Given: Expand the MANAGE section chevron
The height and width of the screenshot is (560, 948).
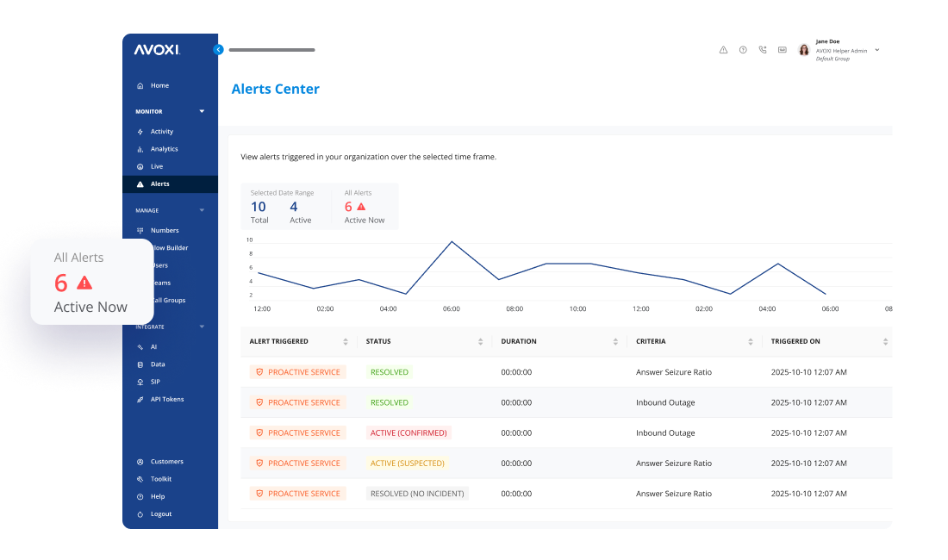Looking at the screenshot, I should (201, 209).
